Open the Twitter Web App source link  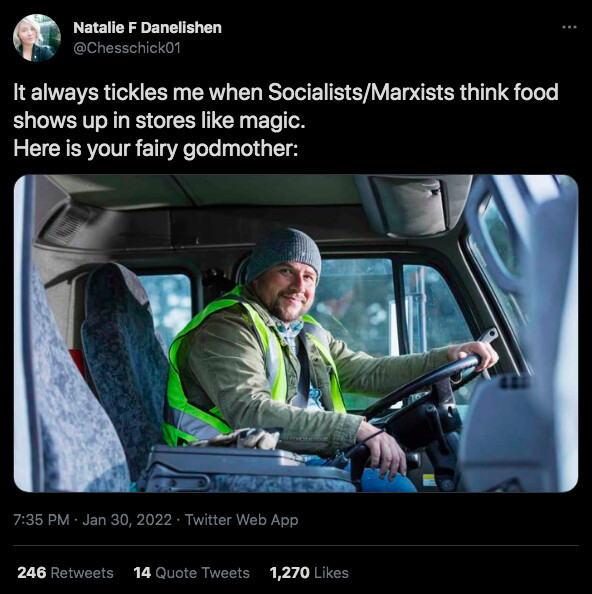pyautogui.click(x=242, y=520)
